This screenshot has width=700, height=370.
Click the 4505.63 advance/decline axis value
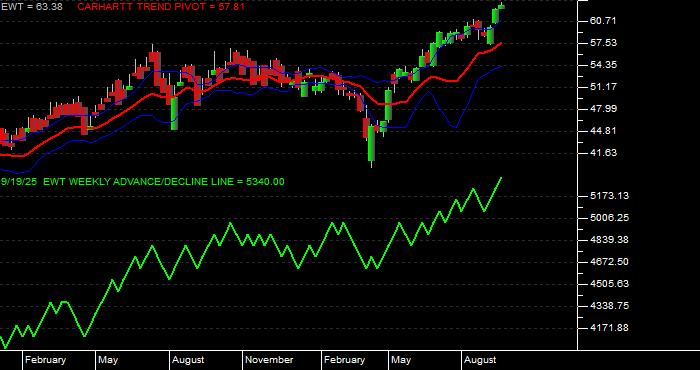609,284
